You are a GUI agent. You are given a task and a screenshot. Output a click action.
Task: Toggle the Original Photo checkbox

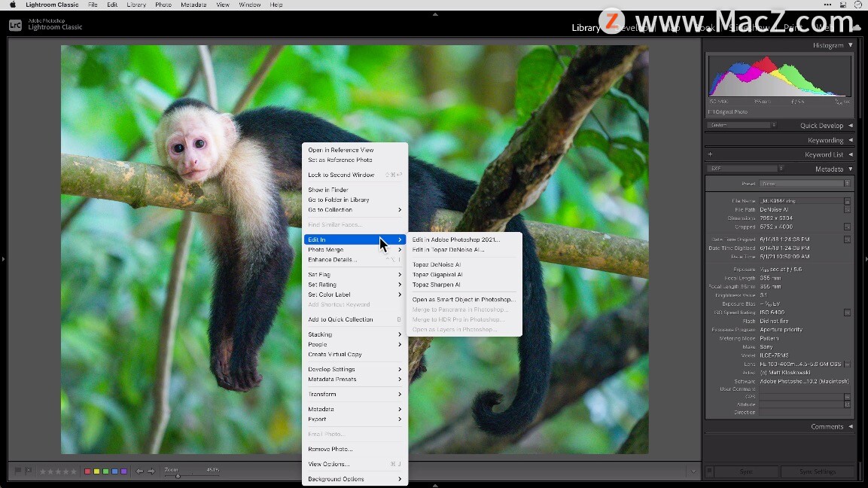(x=710, y=112)
